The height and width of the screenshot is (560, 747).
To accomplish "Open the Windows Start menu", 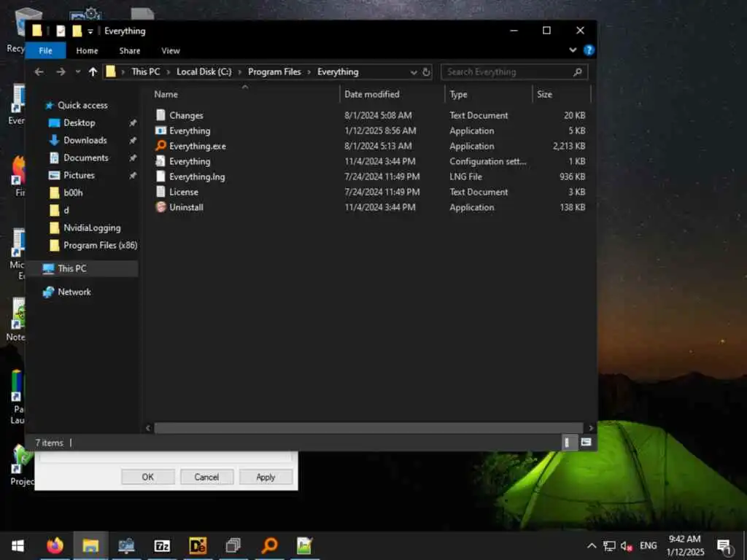I will [18, 545].
